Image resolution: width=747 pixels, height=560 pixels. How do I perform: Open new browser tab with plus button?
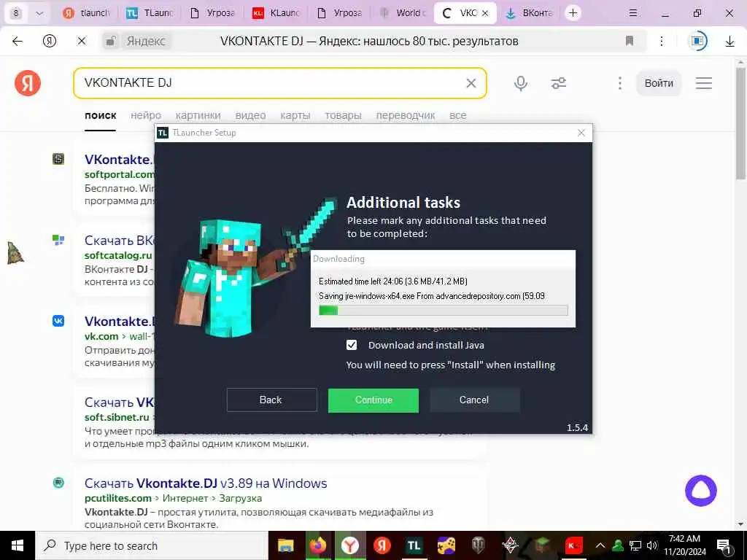(573, 13)
